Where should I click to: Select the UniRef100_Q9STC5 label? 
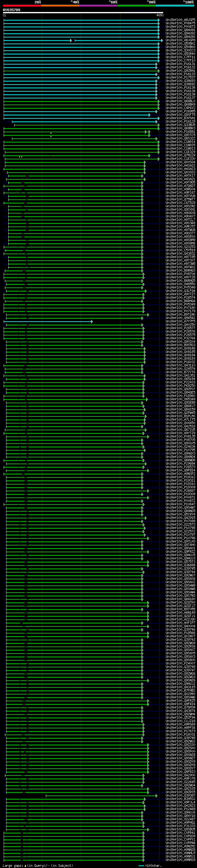click(180, 135)
